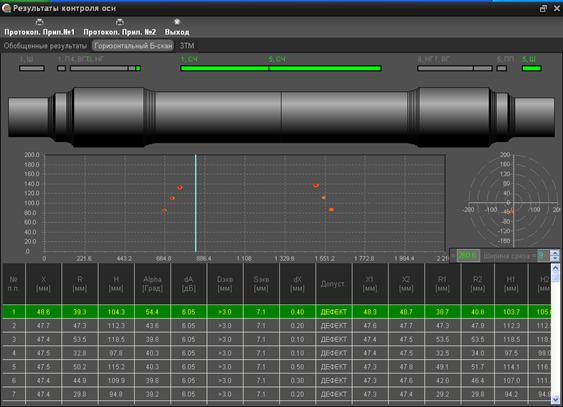The image size is (563, 407).
Task: Click table scrollbar up arrow
Action: pos(555,268)
